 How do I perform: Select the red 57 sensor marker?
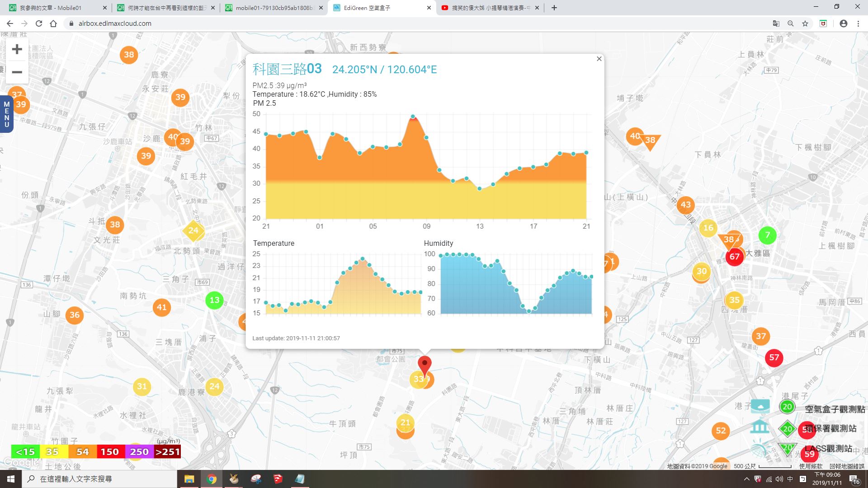pyautogui.click(x=774, y=358)
